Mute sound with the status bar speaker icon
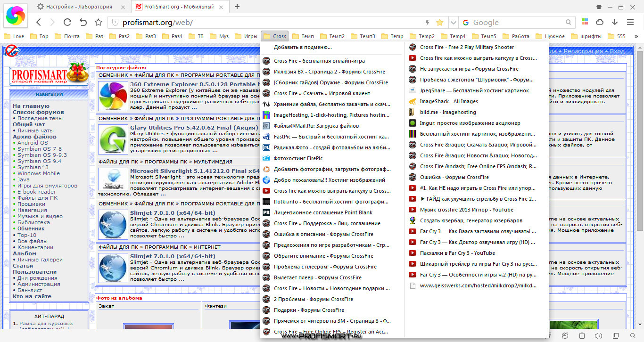Image resolution: width=644 pixels, height=342 pixels. pyautogui.click(x=599, y=335)
